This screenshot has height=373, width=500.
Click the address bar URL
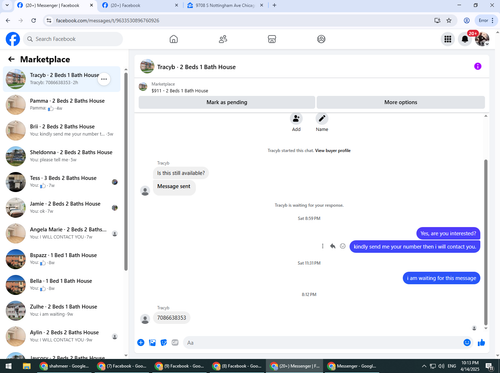(x=107, y=21)
